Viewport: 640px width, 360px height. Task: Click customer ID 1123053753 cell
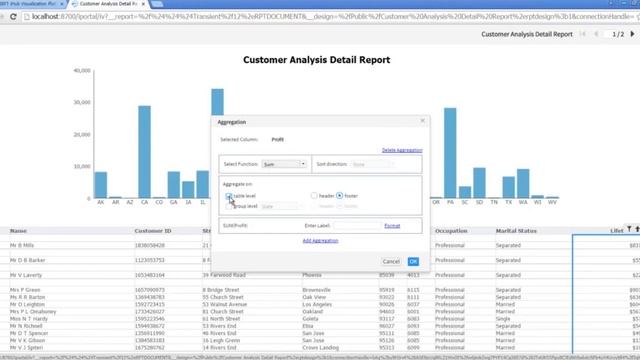[150, 260]
